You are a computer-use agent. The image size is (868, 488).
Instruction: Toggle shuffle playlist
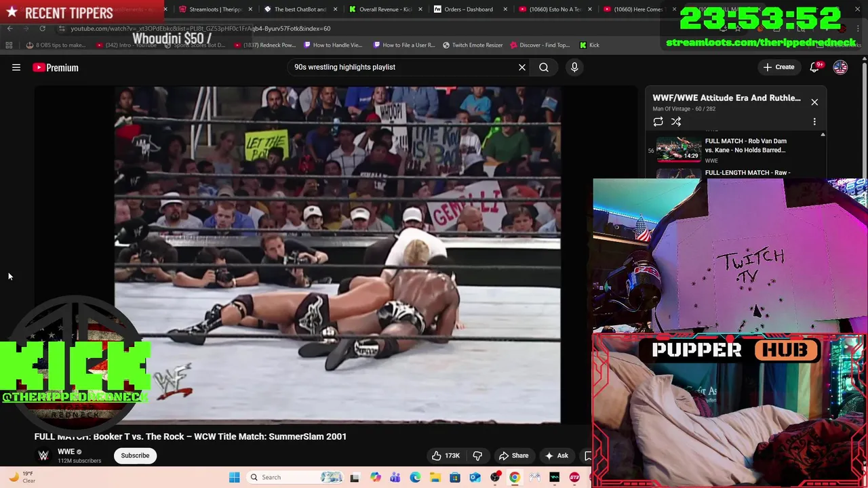coord(676,122)
